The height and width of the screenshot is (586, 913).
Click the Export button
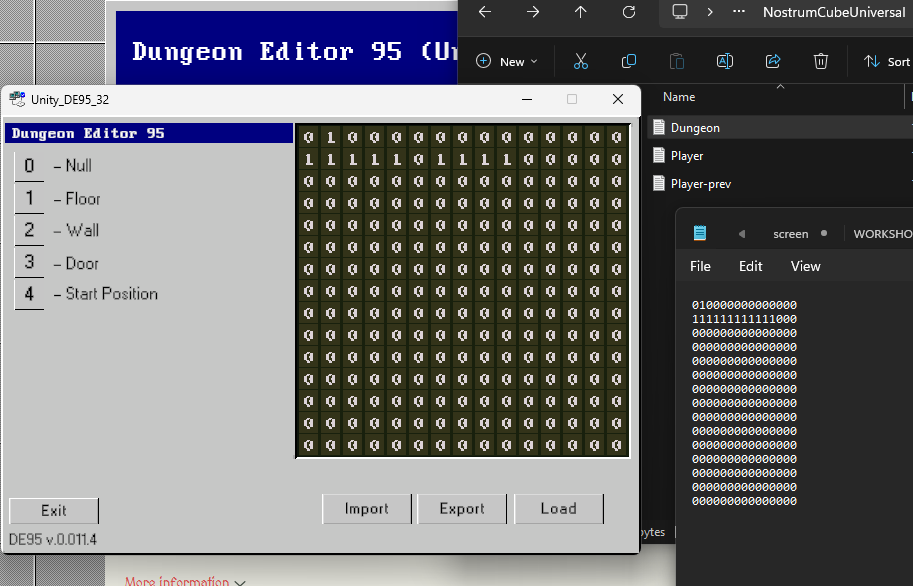pos(462,509)
